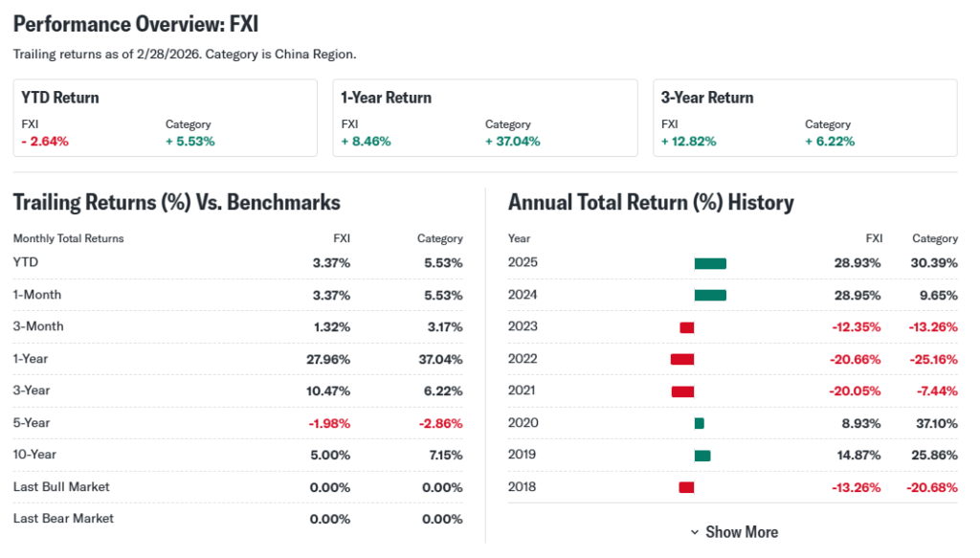
Task: Select the Last Bull Market row label
Action: 61,486
